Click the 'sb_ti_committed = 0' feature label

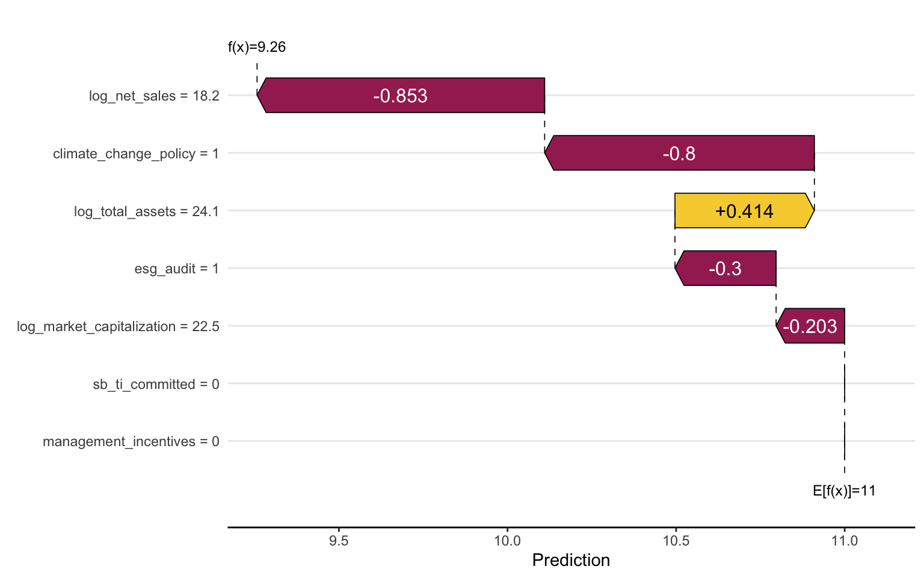point(156,384)
